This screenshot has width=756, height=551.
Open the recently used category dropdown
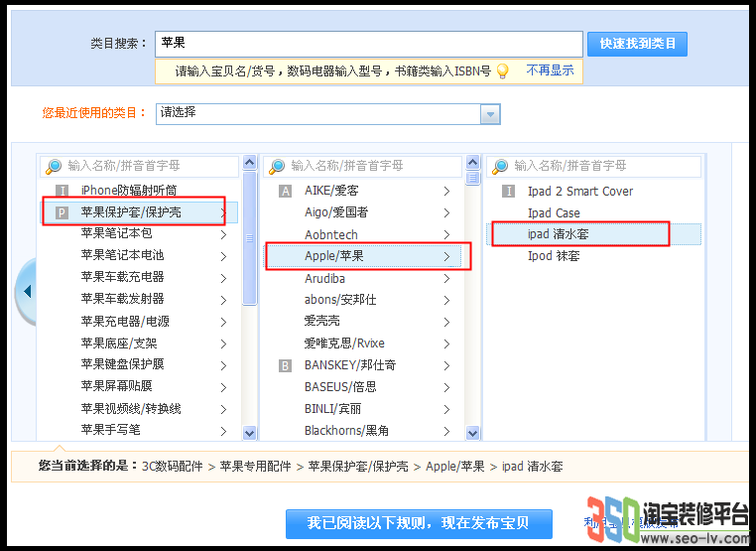[x=490, y=114]
